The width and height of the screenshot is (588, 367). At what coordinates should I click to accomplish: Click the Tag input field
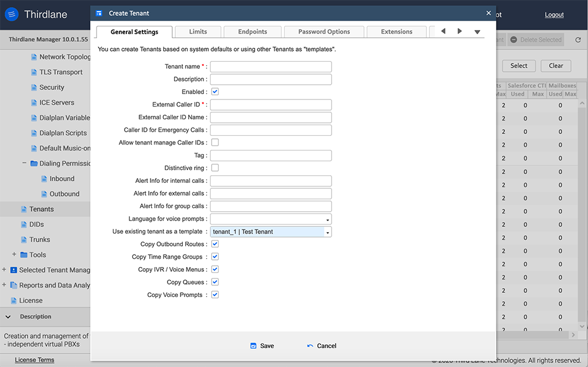[270, 155]
